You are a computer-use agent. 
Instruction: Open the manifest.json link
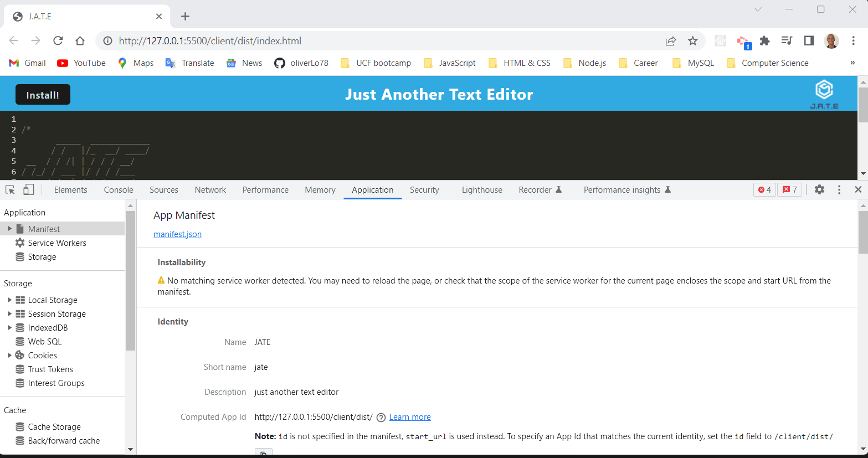point(177,234)
